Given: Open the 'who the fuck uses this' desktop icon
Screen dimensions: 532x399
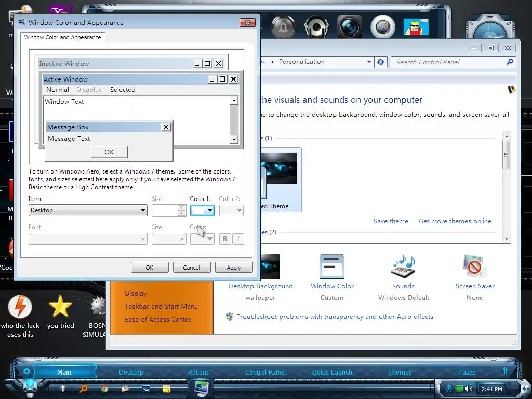Looking at the screenshot, I should click(20, 307).
